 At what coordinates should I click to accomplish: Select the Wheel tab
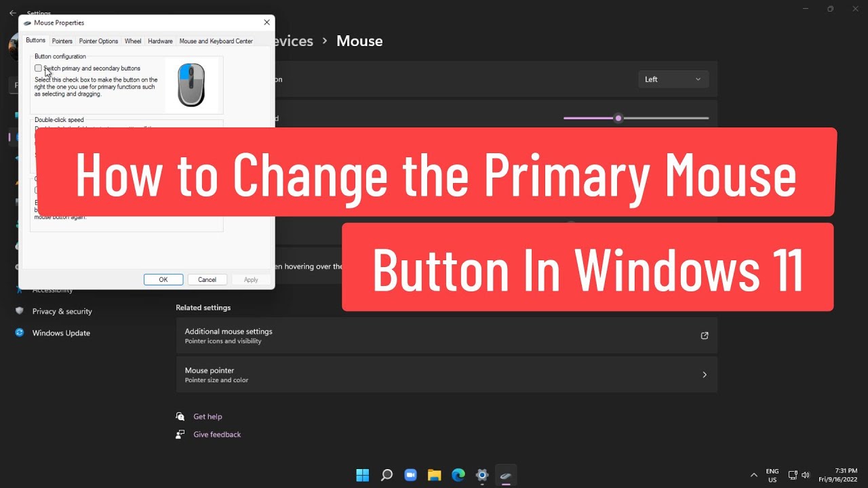[x=133, y=41]
